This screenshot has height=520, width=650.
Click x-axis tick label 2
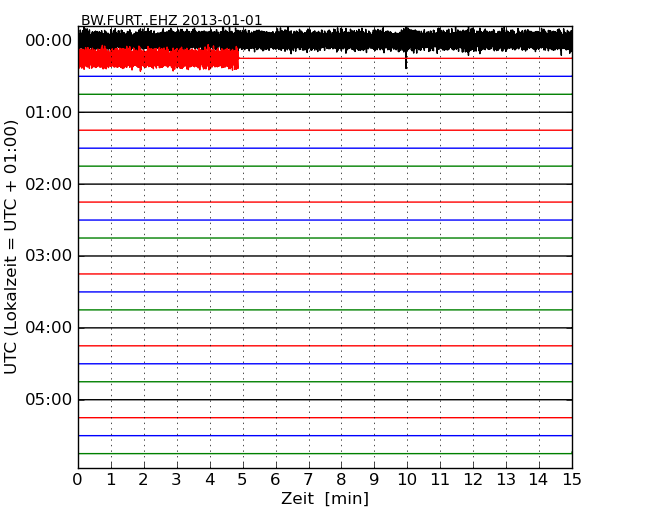coord(143,480)
